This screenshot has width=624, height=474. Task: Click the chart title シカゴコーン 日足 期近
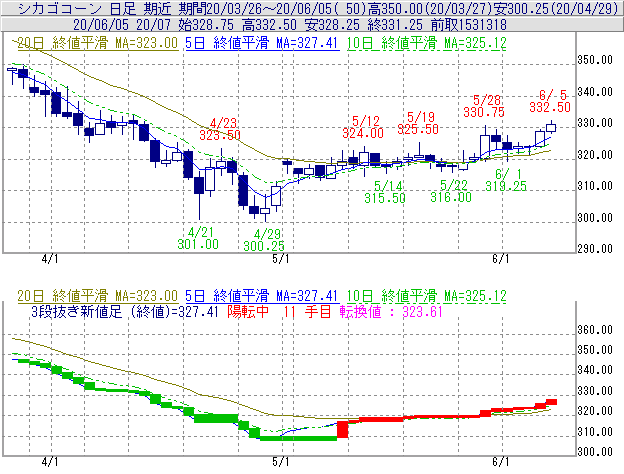click(x=94, y=8)
